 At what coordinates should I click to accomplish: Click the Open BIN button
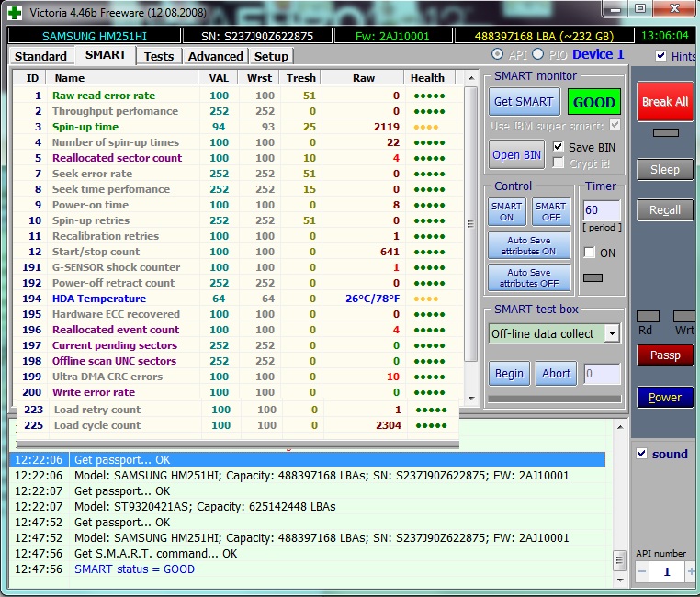point(516,155)
